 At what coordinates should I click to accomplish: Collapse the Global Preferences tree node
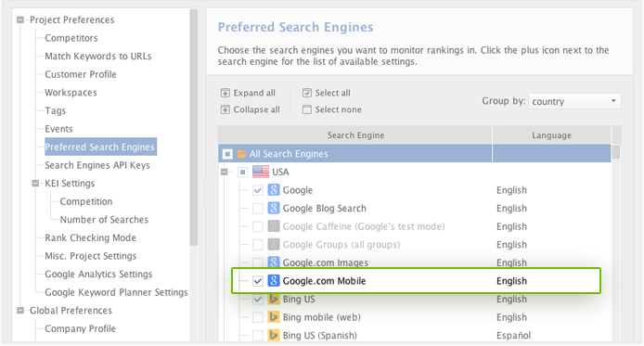(x=20, y=311)
